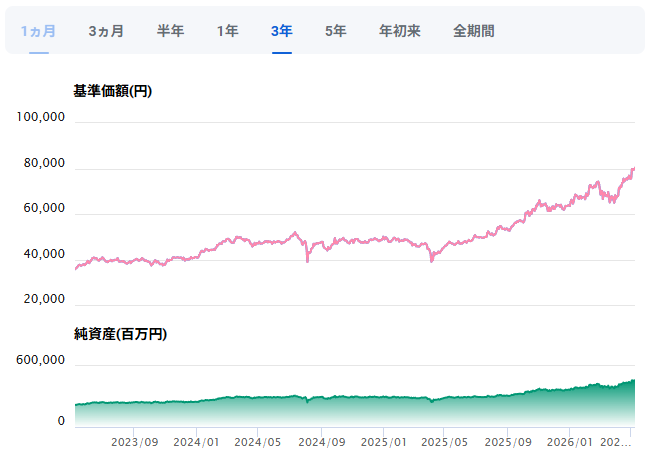Click the 600,000 net assets axis label
650x459 pixels.
41,359
